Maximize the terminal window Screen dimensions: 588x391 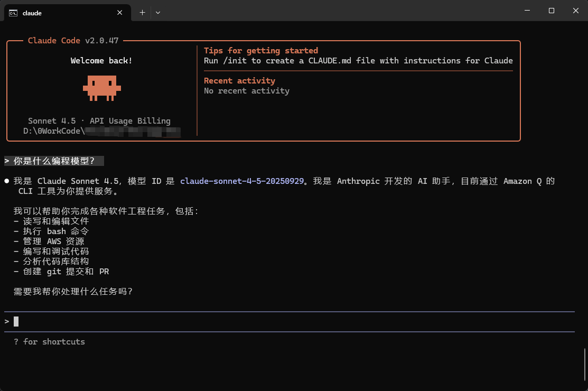[x=551, y=11]
